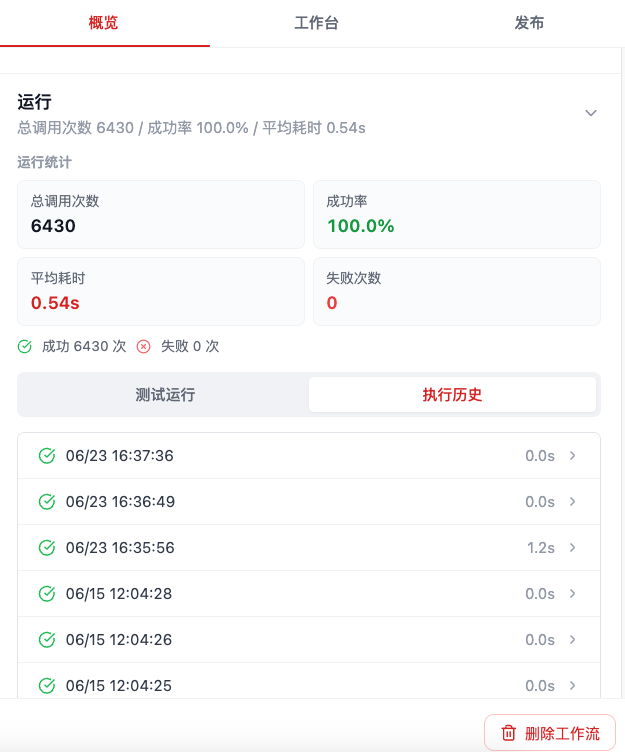The height and width of the screenshot is (752, 625).
Task: Click the 删除工作流 button
Action: [x=550, y=733]
